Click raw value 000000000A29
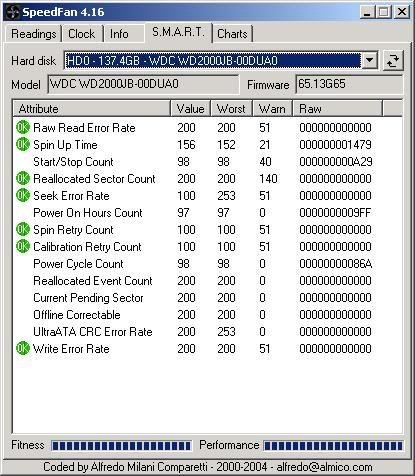Screen dimensions: 415x476 [336, 162]
